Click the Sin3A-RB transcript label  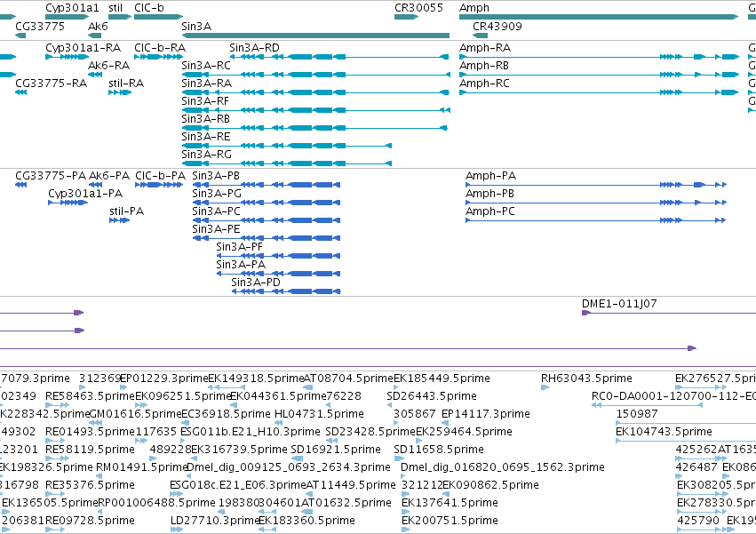[x=205, y=119]
